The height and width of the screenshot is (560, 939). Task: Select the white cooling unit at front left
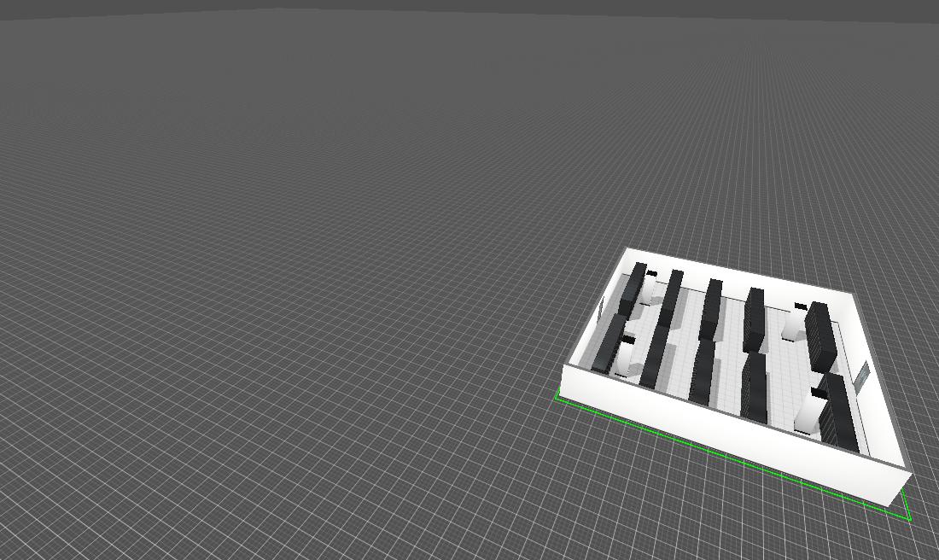pos(627,357)
